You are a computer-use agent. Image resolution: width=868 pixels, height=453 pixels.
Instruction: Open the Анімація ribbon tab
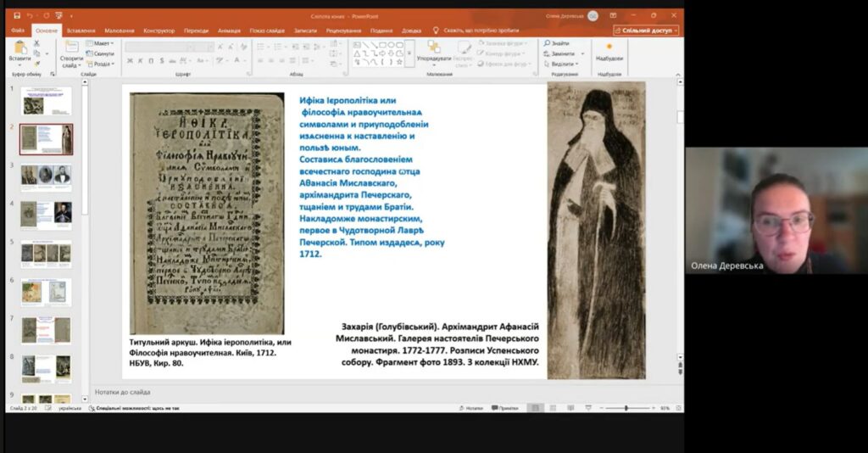tap(229, 31)
